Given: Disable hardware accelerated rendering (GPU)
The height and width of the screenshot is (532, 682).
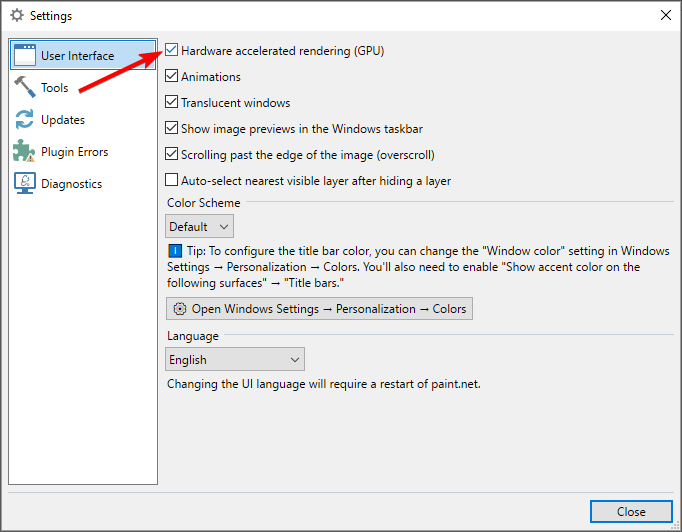Looking at the screenshot, I should coord(171,50).
